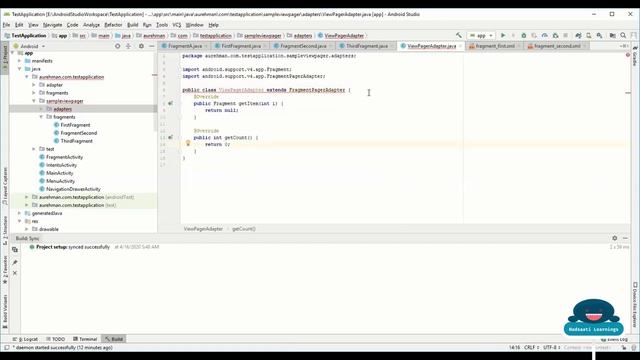Collapse the res folder arrow
Screen dimensions: 640x360
click(20, 221)
